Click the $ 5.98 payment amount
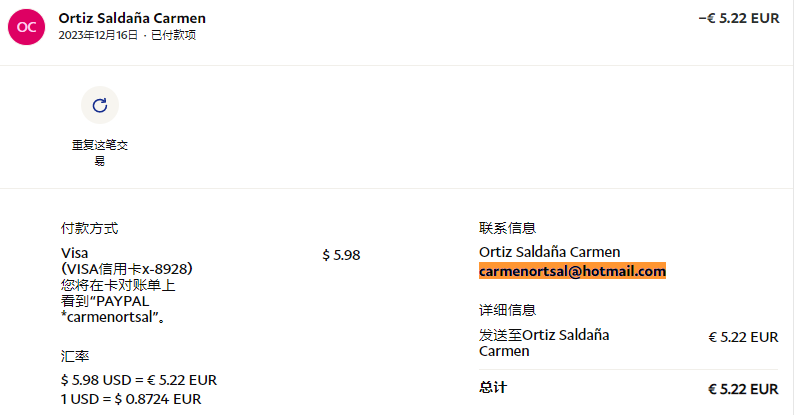This screenshot has height=415, width=808. 341,255
